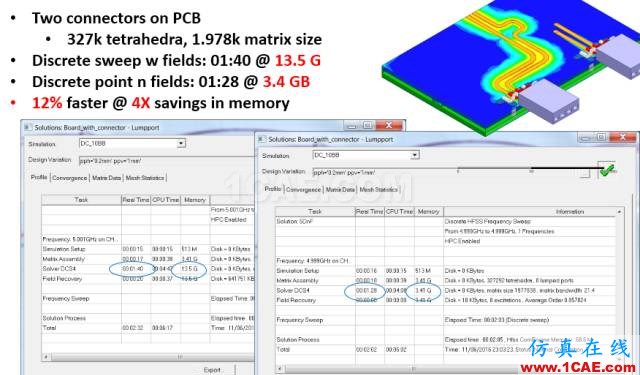Switch to Convergence tab in left window
This screenshot has height=375, width=640.
click(70, 178)
